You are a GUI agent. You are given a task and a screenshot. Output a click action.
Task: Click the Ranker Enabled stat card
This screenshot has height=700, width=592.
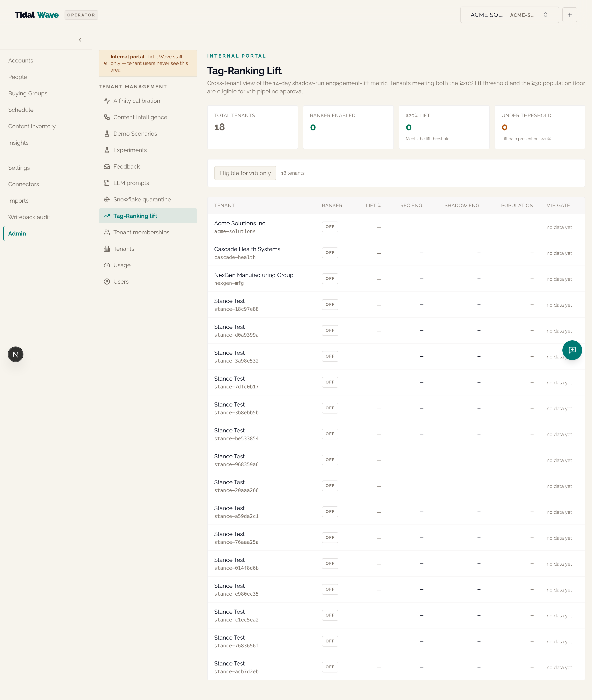point(348,127)
